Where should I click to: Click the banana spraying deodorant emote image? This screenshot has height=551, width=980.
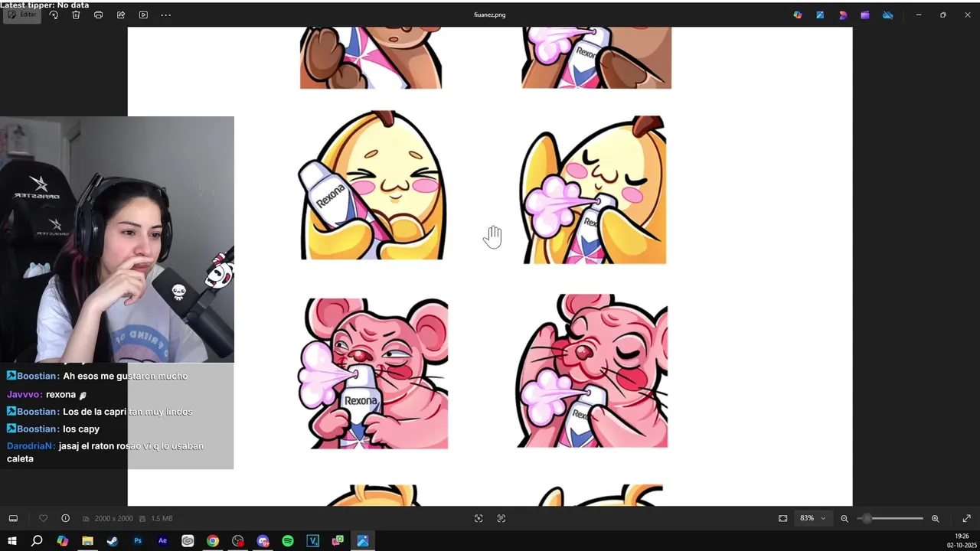594,189
